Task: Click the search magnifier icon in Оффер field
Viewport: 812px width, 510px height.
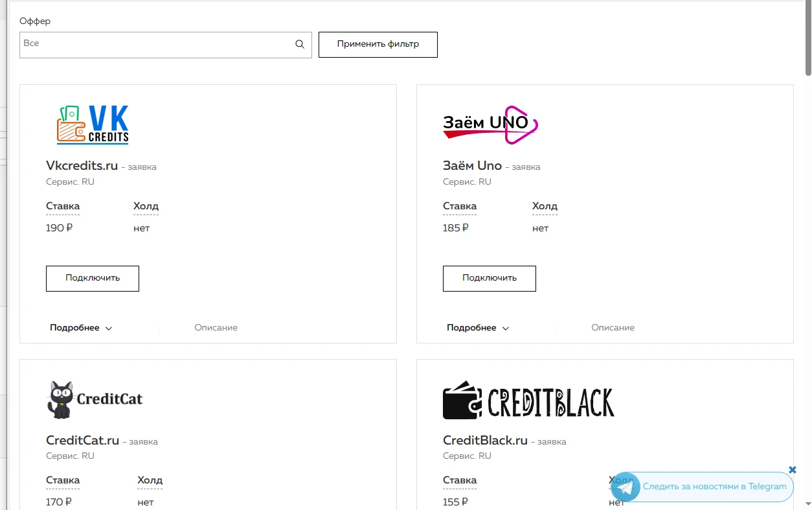Action: (x=300, y=44)
